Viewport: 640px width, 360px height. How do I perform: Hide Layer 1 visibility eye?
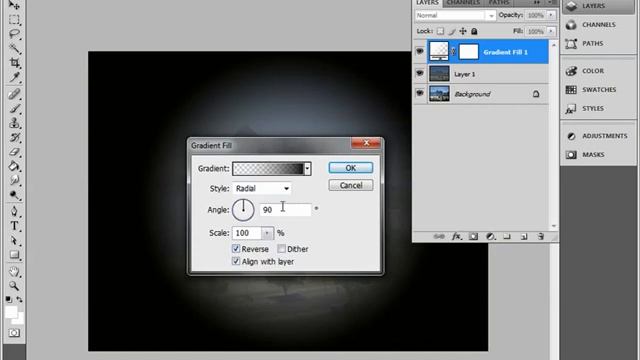420,73
